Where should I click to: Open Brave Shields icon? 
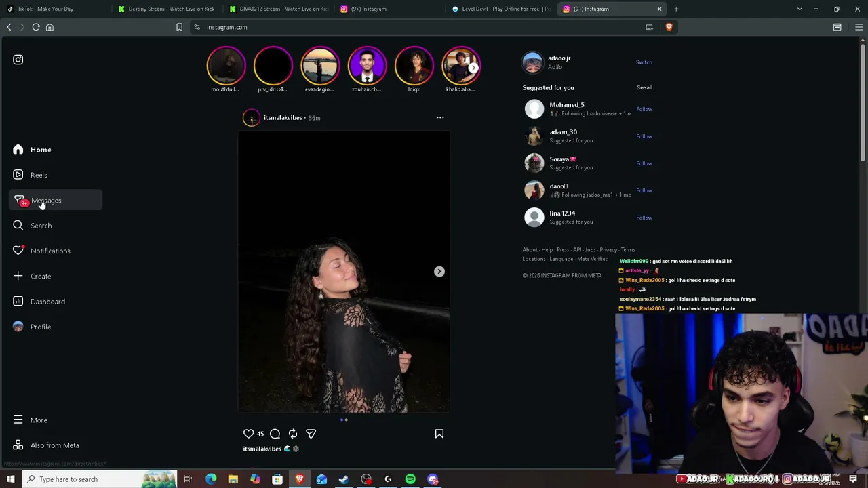coord(669,27)
